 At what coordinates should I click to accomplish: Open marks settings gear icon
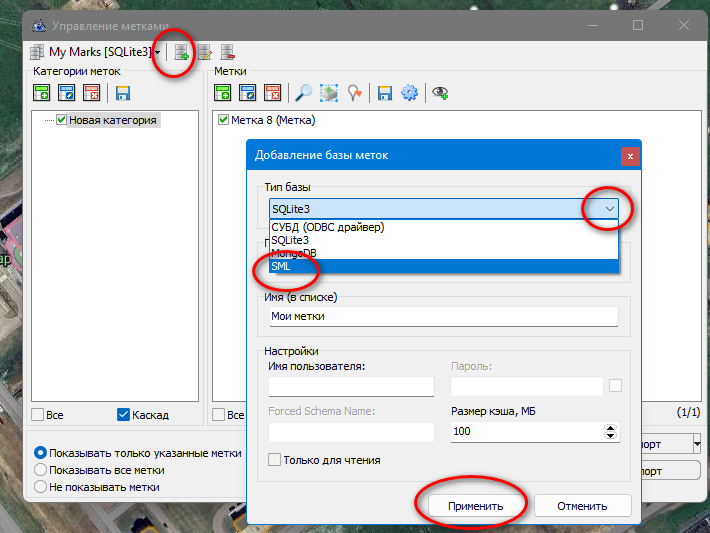[x=409, y=93]
